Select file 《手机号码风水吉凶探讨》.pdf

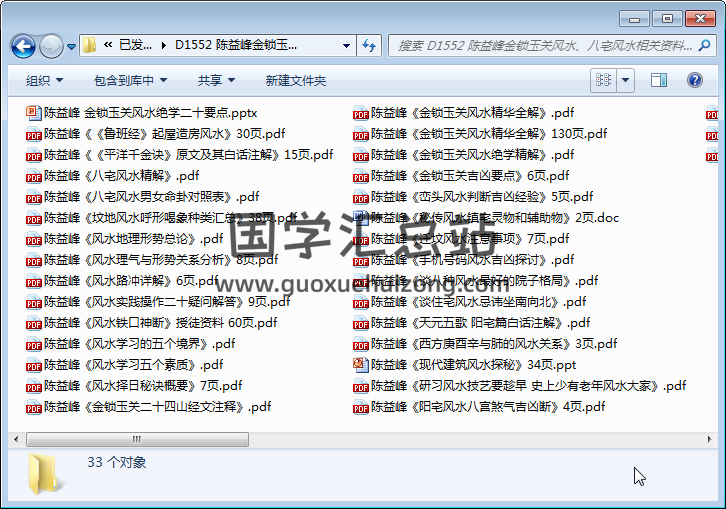coord(463,260)
